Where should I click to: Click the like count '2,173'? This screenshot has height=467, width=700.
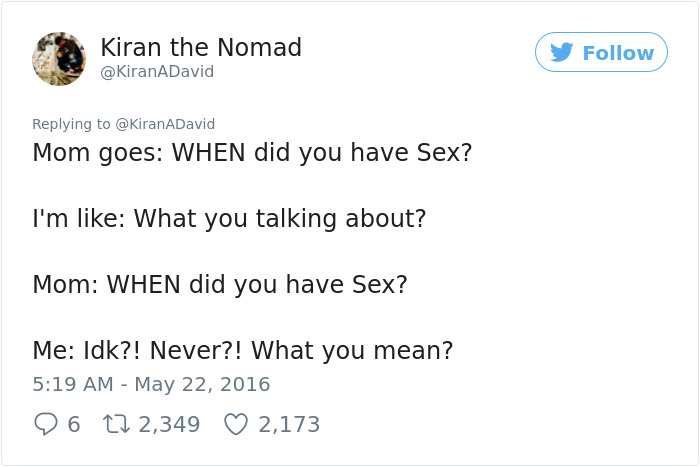[289, 425]
